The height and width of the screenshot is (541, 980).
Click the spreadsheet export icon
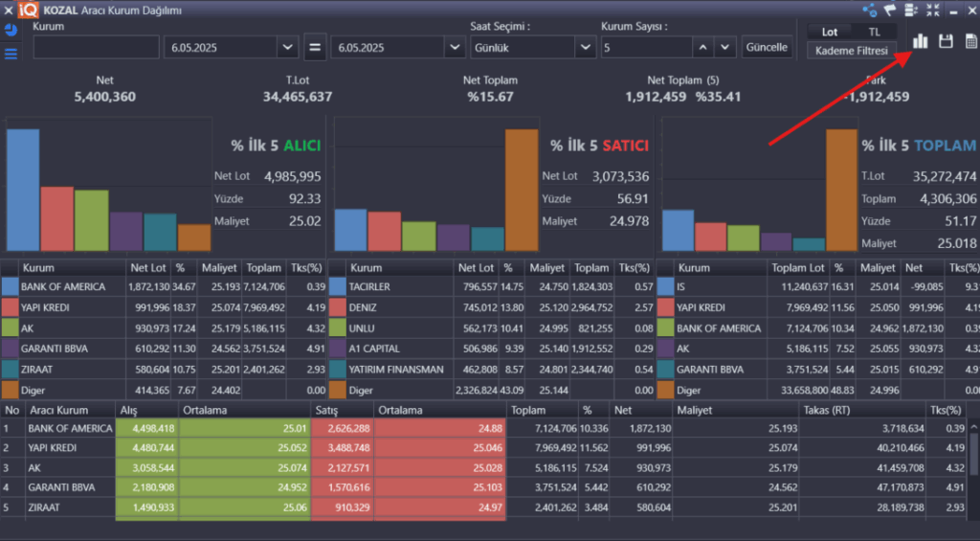tap(971, 41)
